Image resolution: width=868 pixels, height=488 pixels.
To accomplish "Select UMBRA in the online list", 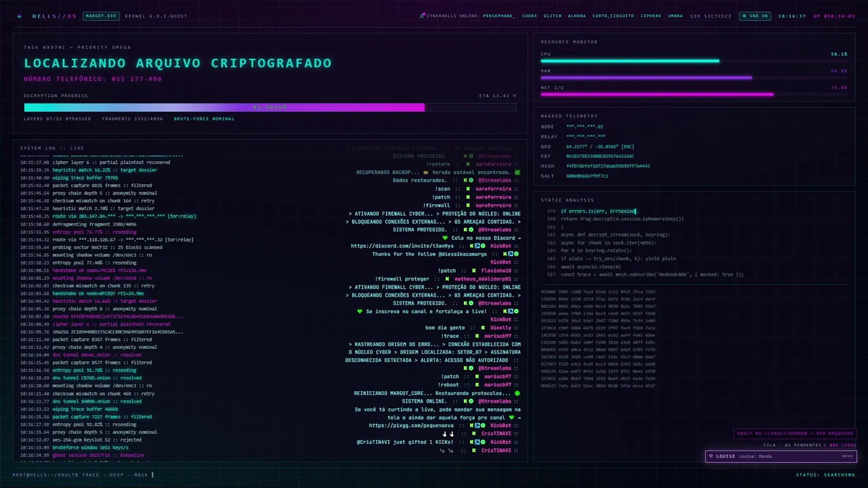I will [x=675, y=16].
